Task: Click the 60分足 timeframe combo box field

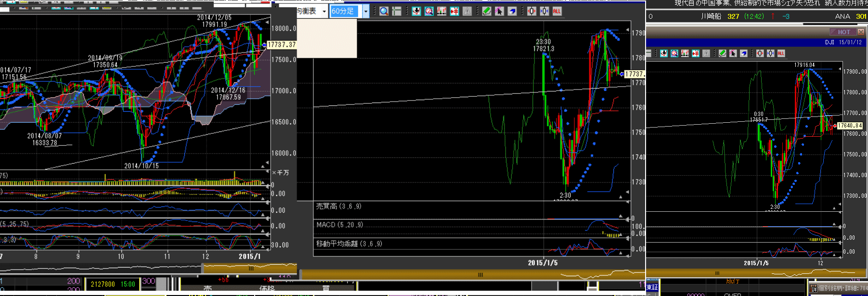Action: pos(344,11)
